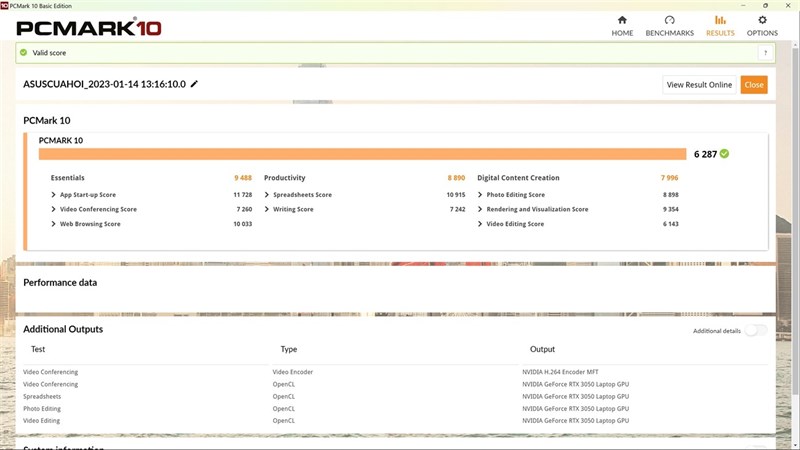
Task: Click the orange Close button
Action: click(754, 85)
